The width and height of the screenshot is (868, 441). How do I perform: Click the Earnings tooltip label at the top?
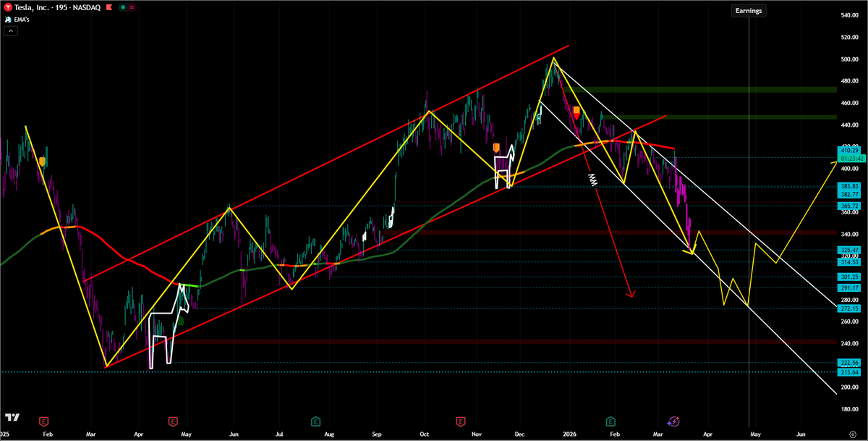click(749, 11)
